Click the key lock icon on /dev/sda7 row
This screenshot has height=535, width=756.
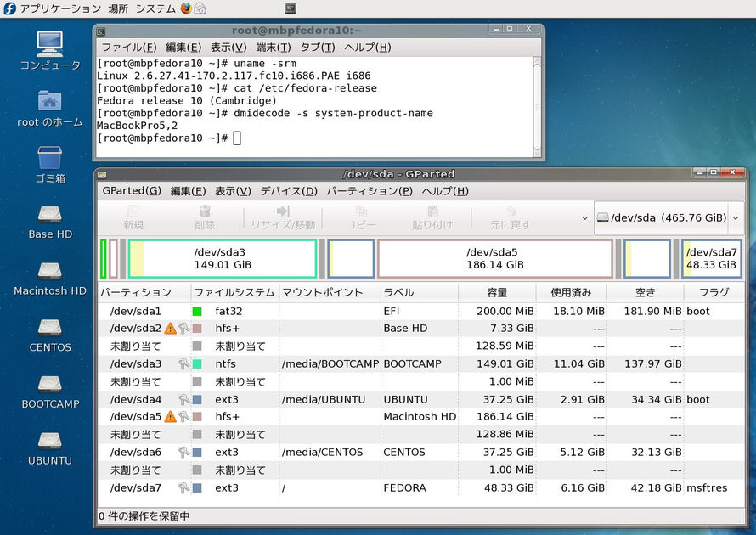tap(183, 487)
